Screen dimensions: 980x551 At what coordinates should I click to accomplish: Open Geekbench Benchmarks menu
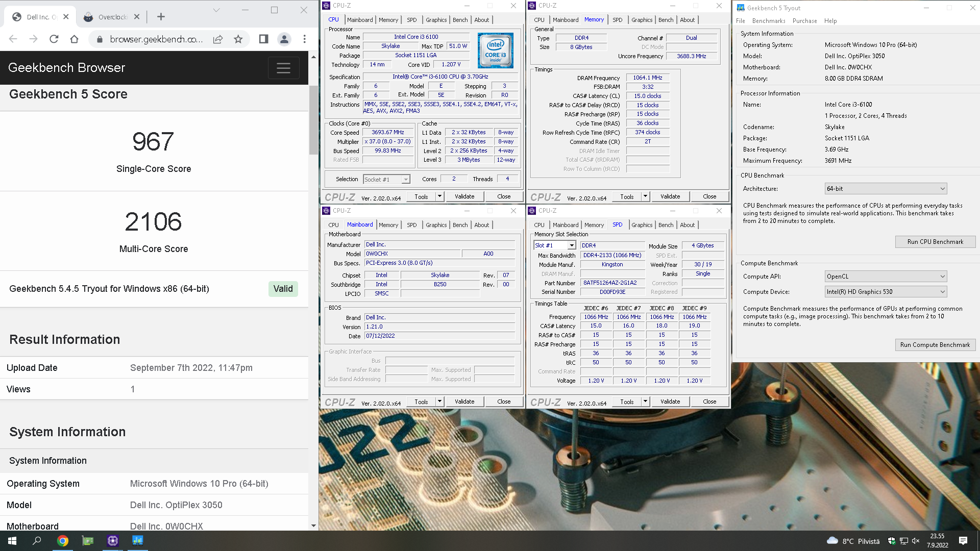(x=769, y=21)
